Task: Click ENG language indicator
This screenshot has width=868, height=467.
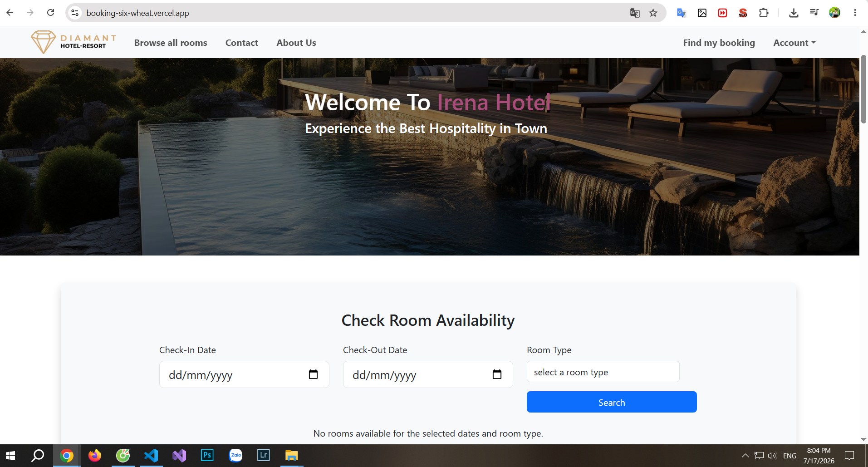Action: pyautogui.click(x=790, y=456)
